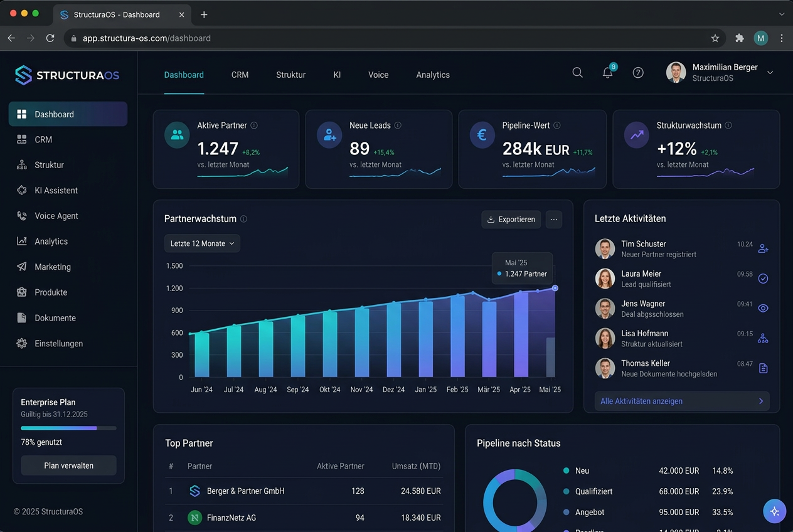Open Dashboard in sidebar

(68, 114)
